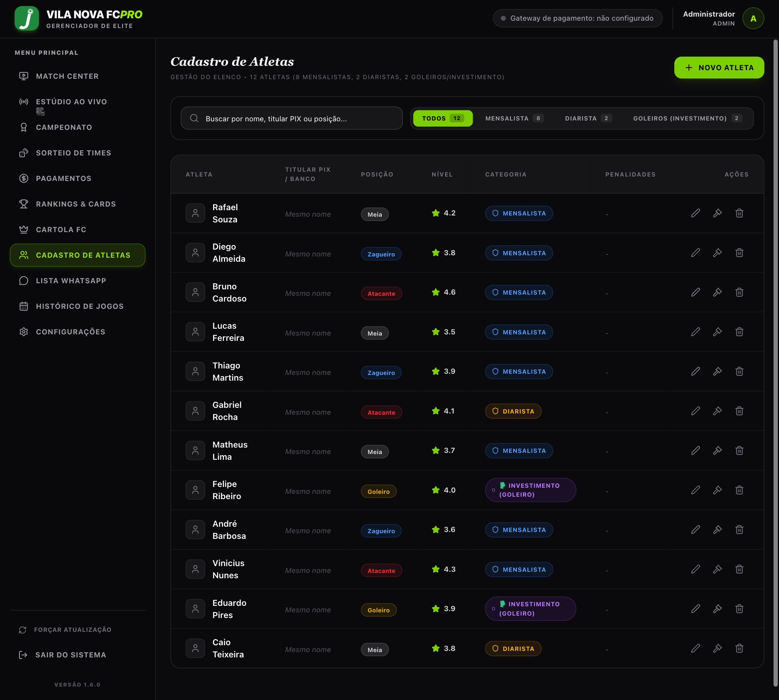Open Match Center in the sidebar

click(77, 76)
